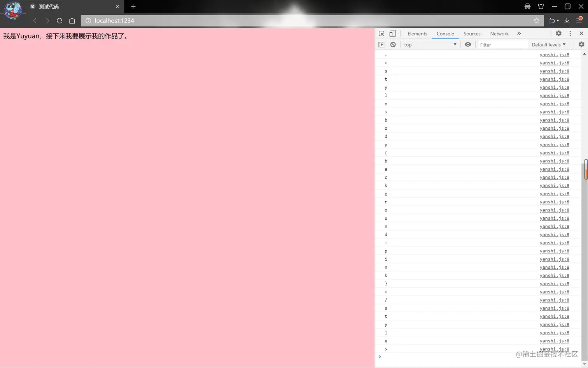This screenshot has height=368, width=588.
Task: Go back with the browser back arrow
Action: (35, 21)
